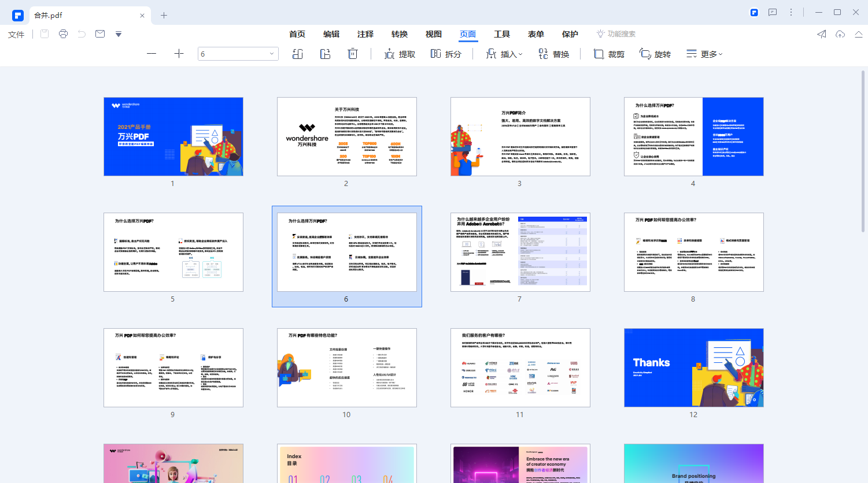Select the page 9 thumbnail

click(173, 367)
